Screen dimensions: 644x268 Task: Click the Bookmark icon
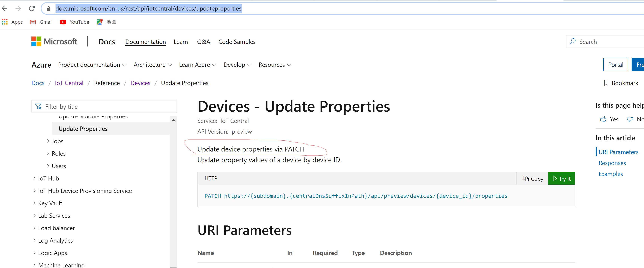(606, 83)
